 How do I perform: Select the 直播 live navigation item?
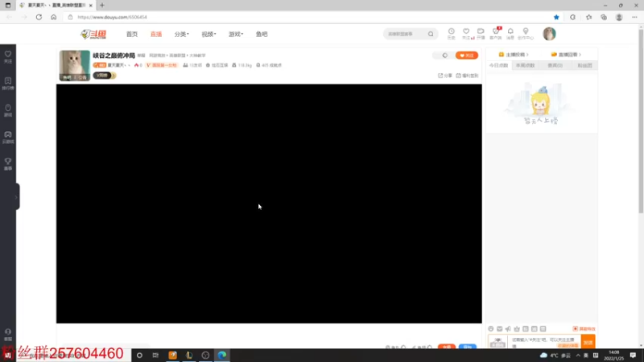pyautogui.click(x=156, y=34)
